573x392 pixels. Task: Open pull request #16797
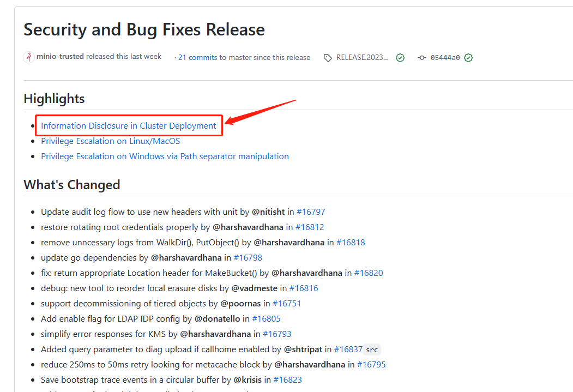click(311, 212)
